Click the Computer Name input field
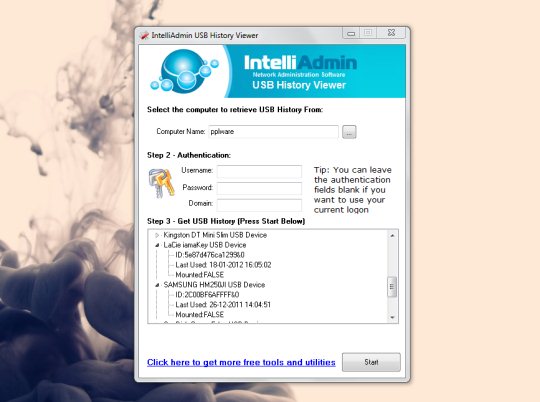Image resolution: width=540 pixels, height=402 pixels. pyautogui.click(x=273, y=132)
